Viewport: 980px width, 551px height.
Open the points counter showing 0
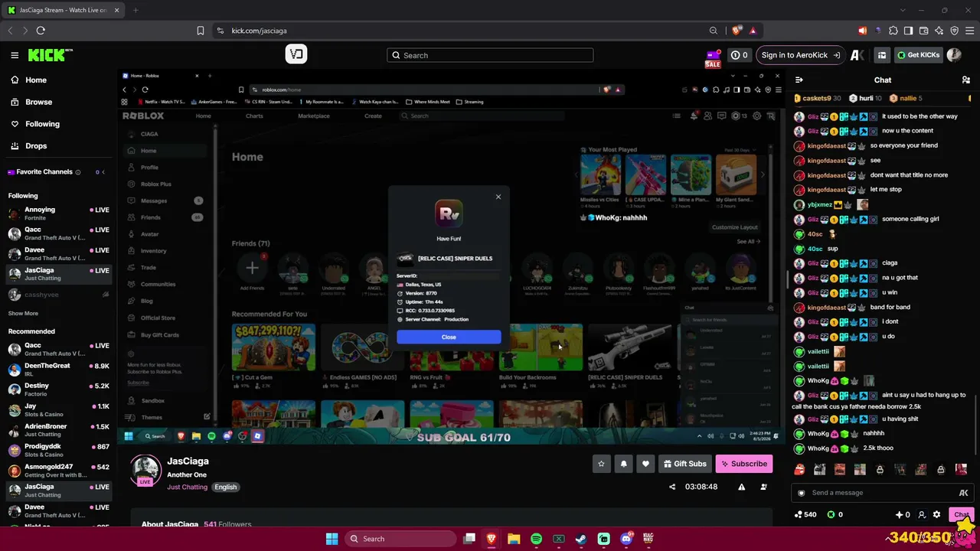pos(739,55)
